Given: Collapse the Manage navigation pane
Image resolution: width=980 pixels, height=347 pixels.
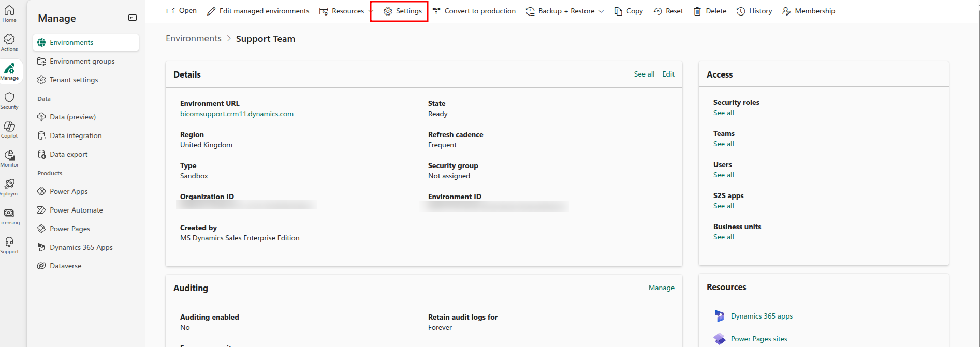Looking at the screenshot, I should (133, 18).
